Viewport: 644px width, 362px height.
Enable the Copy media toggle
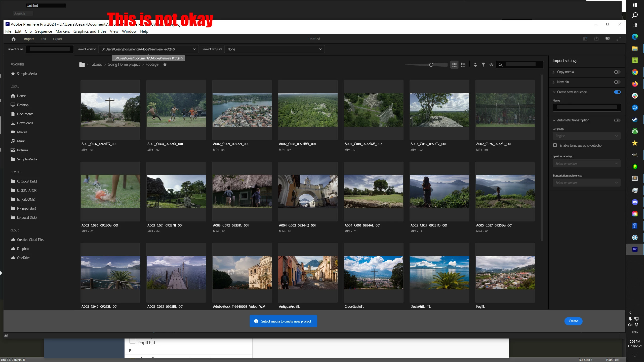coord(617,72)
